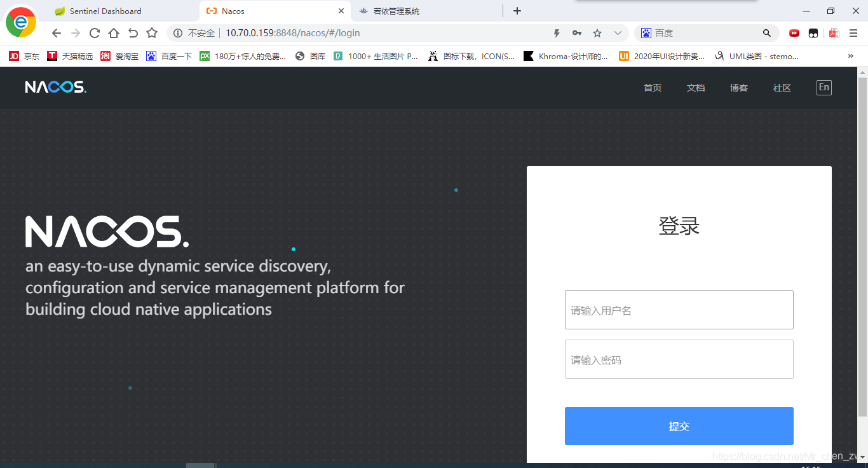
Task: Open the 爱淘宝 bookmark
Action: click(119, 56)
